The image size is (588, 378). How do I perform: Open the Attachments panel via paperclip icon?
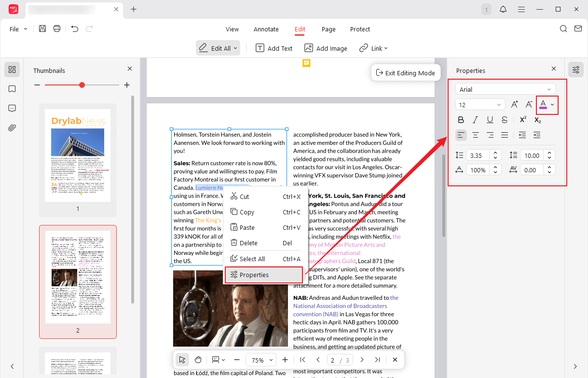coord(12,127)
